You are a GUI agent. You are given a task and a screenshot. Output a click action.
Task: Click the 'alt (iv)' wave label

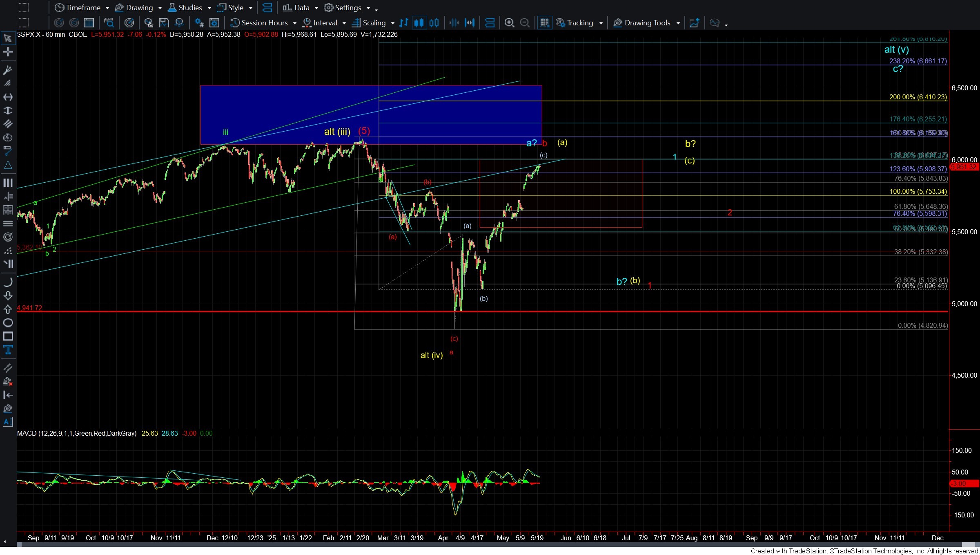pyautogui.click(x=432, y=355)
